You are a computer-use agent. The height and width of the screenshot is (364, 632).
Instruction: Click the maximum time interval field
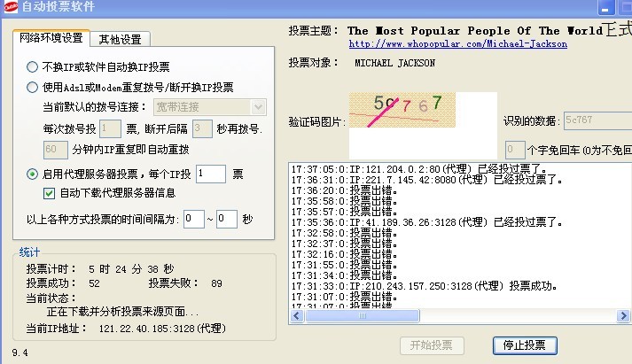click(x=226, y=218)
